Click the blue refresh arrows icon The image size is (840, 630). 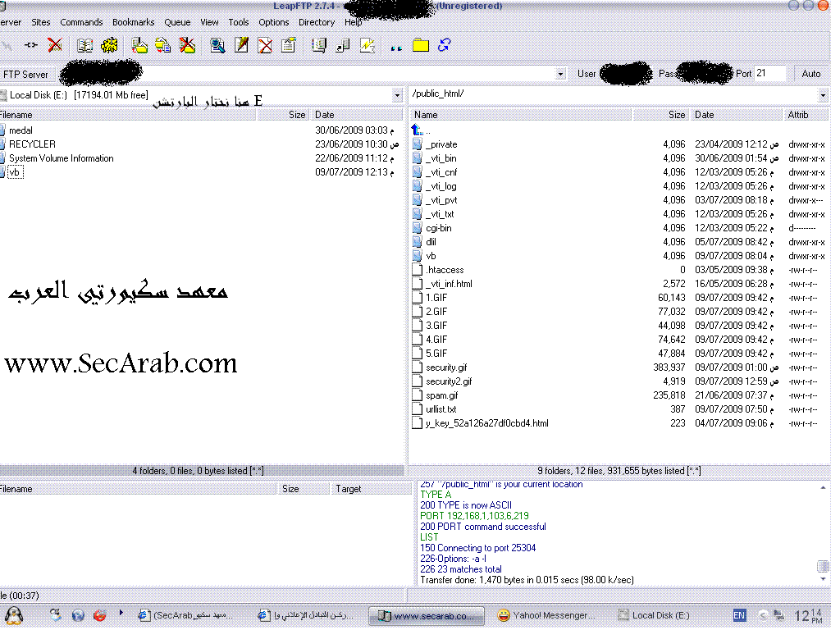coord(445,45)
